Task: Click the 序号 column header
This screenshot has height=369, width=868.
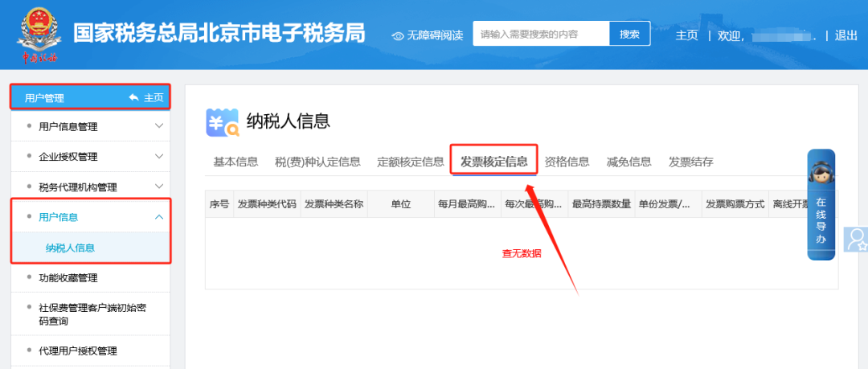Action: (219, 204)
